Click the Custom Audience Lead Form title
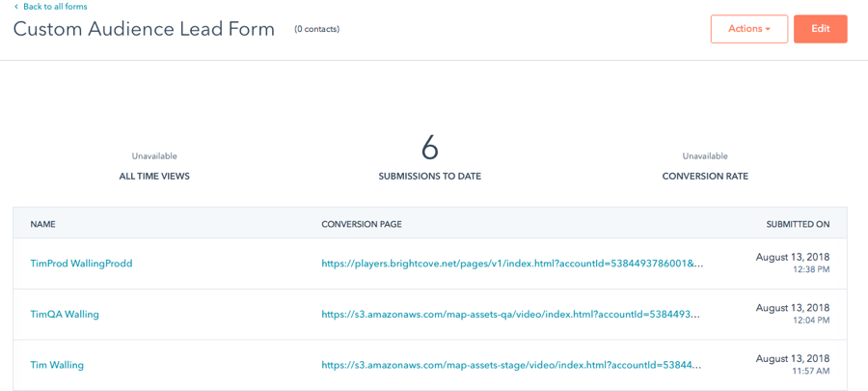This screenshot has width=868, height=391. [144, 29]
